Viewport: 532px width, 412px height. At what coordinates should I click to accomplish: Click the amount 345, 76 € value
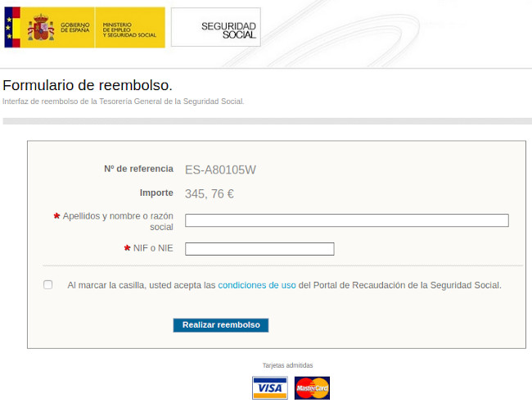coord(210,194)
